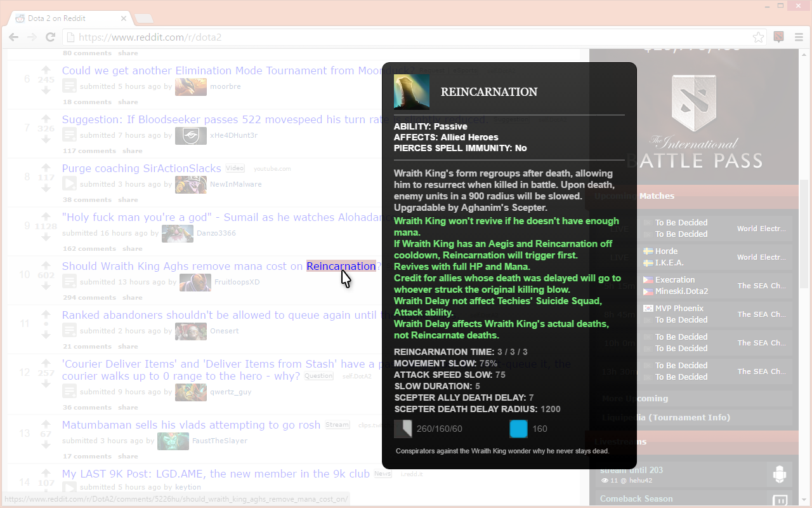Open the Chrome hamburger menu
The image size is (812, 508).
[x=799, y=37]
